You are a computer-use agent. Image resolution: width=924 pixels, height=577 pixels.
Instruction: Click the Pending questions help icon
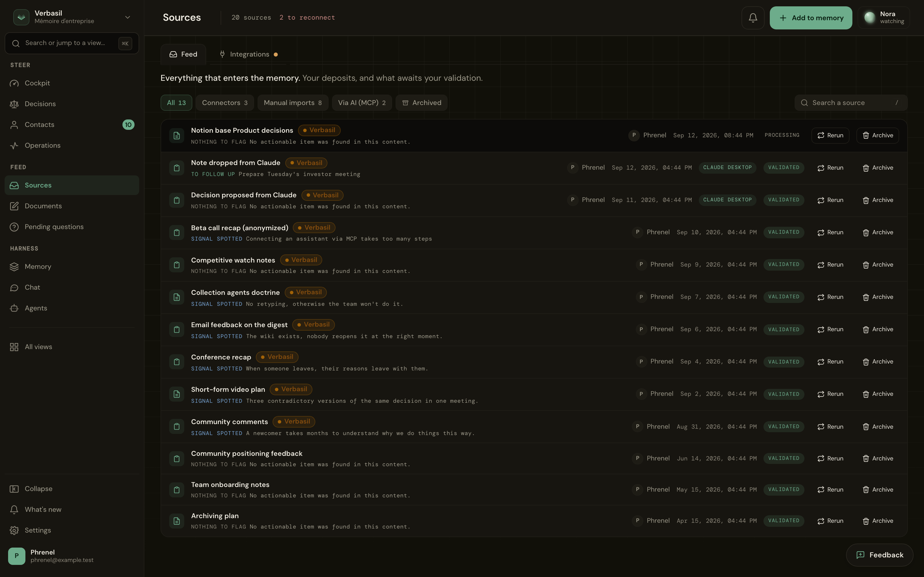click(x=14, y=227)
